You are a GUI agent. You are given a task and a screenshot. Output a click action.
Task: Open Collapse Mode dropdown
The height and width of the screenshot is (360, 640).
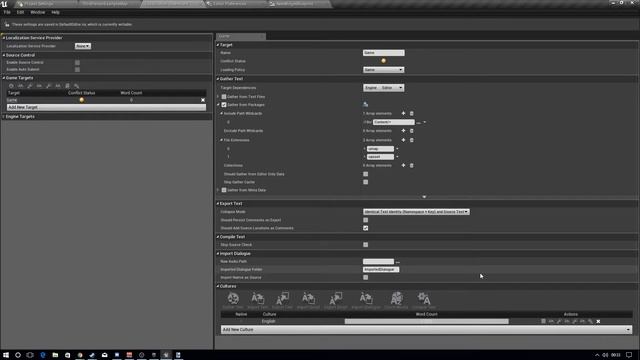[416, 212]
